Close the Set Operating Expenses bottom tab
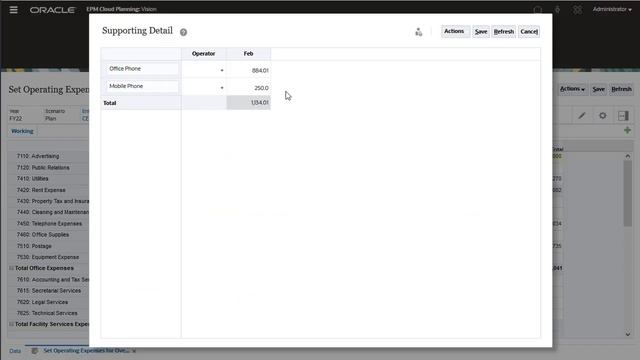This screenshot has height=360, width=640. coord(134,351)
